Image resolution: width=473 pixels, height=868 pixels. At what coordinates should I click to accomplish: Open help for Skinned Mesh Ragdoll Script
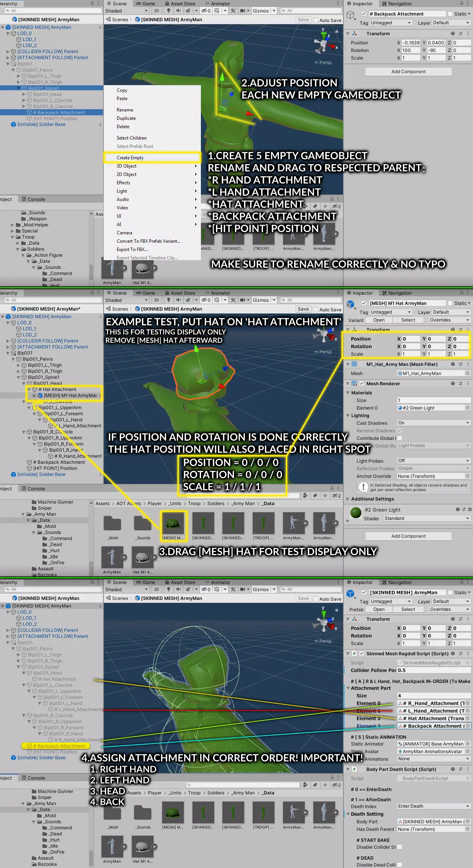coord(453,653)
